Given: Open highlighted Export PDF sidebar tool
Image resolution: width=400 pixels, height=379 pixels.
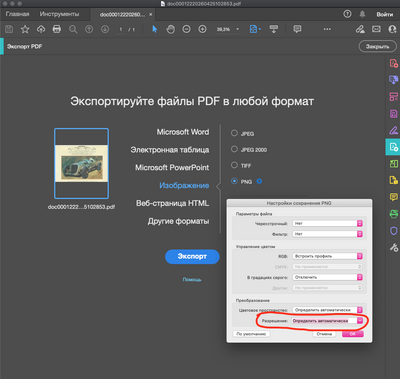Looking at the screenshot, I should [393, 147].
